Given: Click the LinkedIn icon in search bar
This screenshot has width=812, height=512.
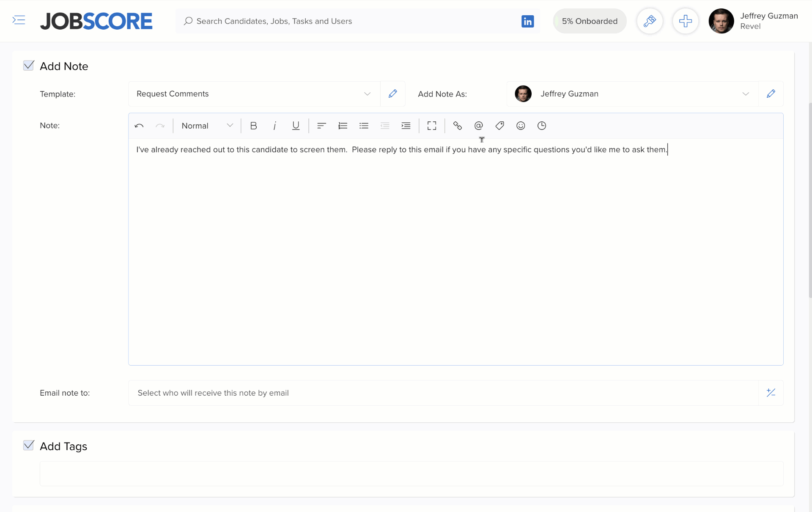Looking at the screenshot, I should click(x=527, y=21).
